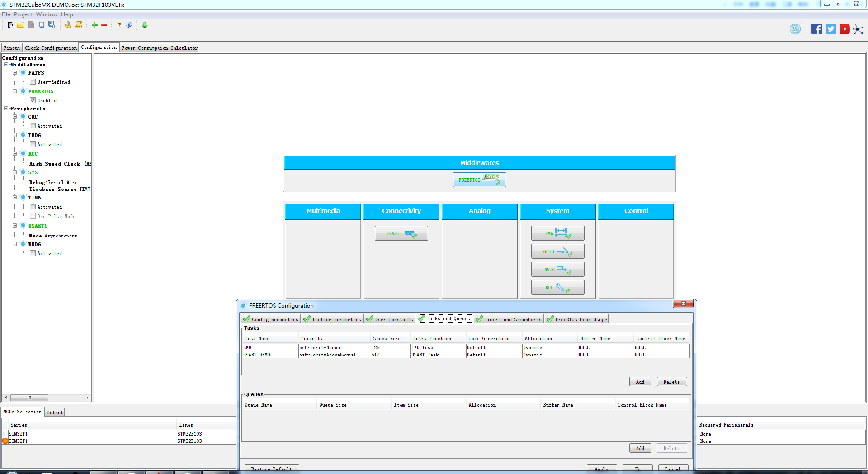Viewport: 868px width, 474px height.
Task: Toggle FATFS User-defined checkbox
Action: (33, 82)
